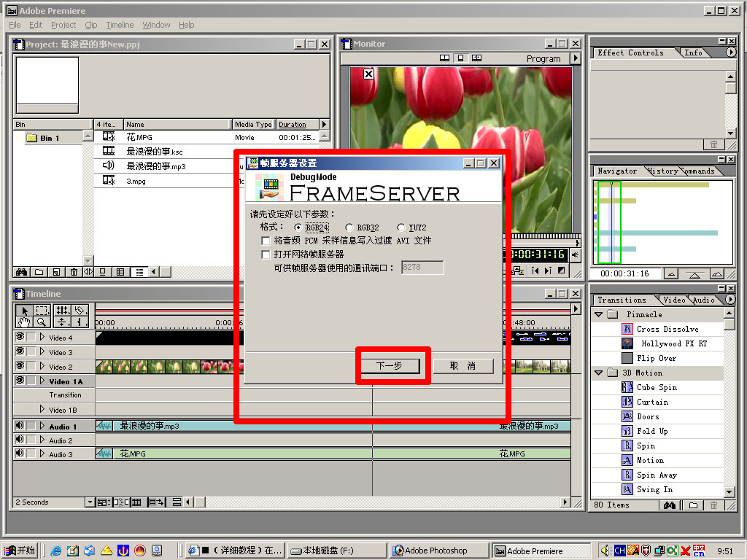This screenshot has width=747, height=560.
Task: Open the Timeline menu
Action: pyautogui.click(x=120, y=25)
